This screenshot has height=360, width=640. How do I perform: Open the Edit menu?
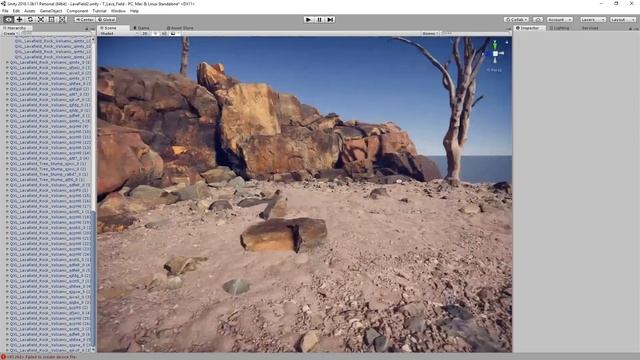click(x=16, y=11)
